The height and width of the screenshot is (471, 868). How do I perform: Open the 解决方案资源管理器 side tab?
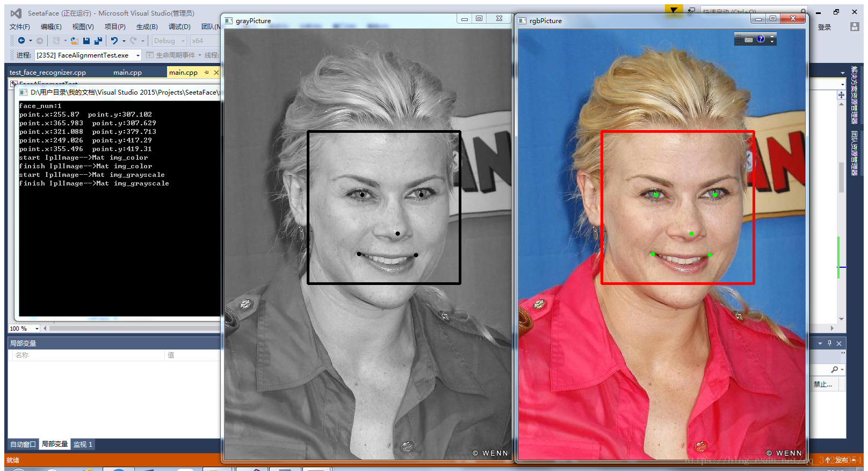tap(854, 95)
